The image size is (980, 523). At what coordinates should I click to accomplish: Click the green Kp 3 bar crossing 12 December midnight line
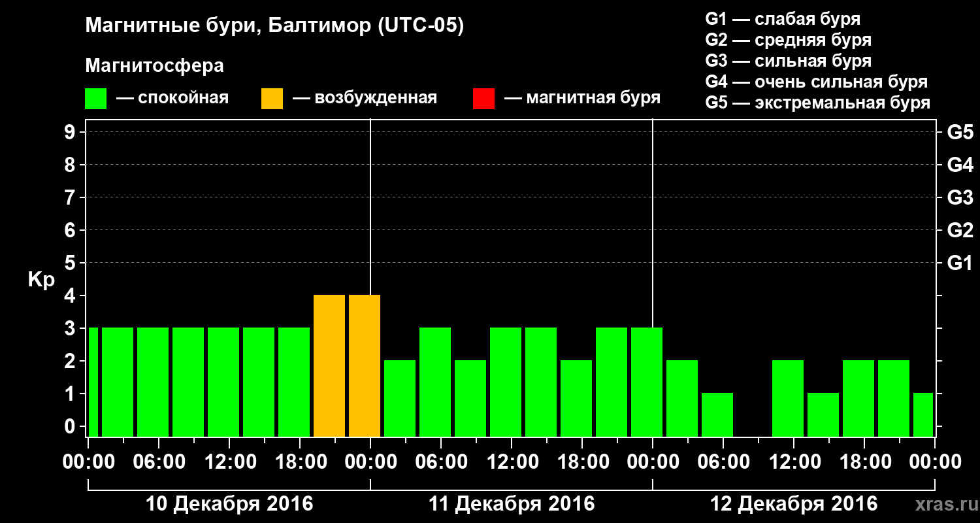647,382
